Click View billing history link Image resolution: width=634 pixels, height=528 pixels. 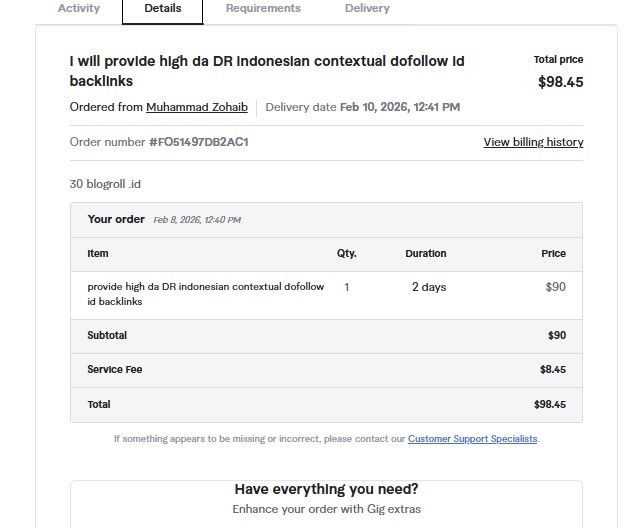(x=533, y=142)
